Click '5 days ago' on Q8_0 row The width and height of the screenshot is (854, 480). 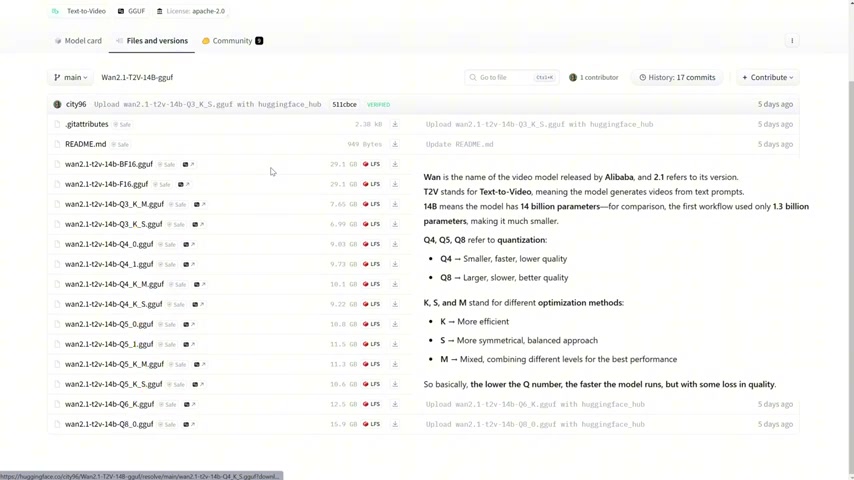(x=775, y=424)
